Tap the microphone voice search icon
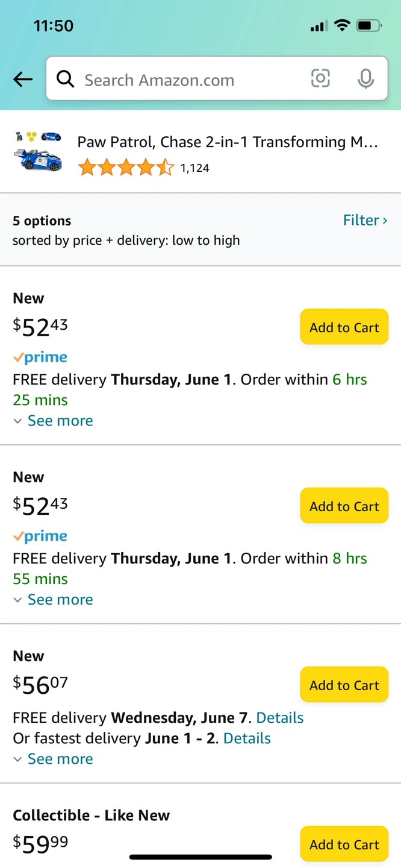Image resolution: width=401 pixels, height=868 pixels. coord(365,78)
